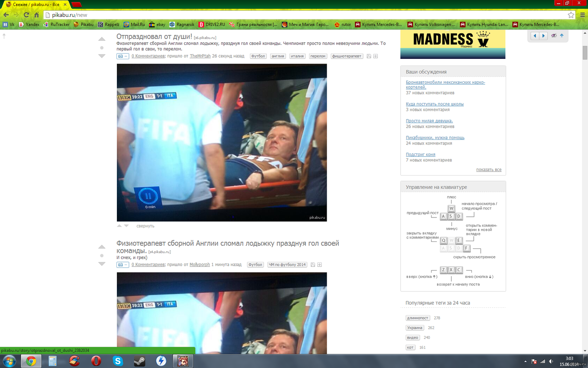Click the left arrow for previous post

tap(535, 36)
